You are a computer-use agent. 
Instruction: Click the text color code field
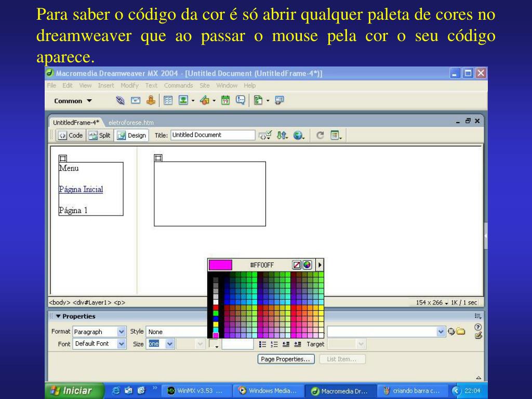click(x=237, y=344)
